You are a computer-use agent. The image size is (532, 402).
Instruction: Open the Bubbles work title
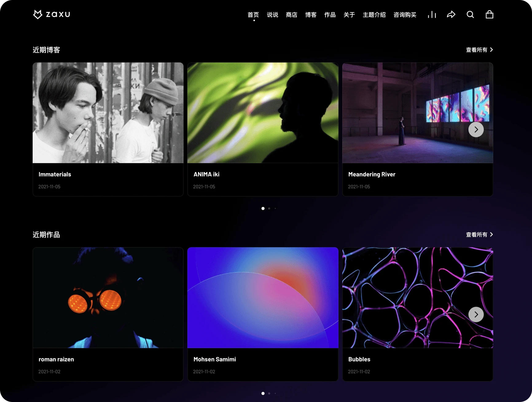click(x=359, y=359)
